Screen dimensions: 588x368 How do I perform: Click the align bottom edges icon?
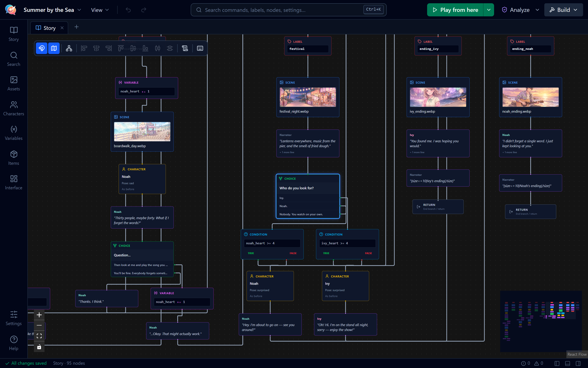(145, 48)
